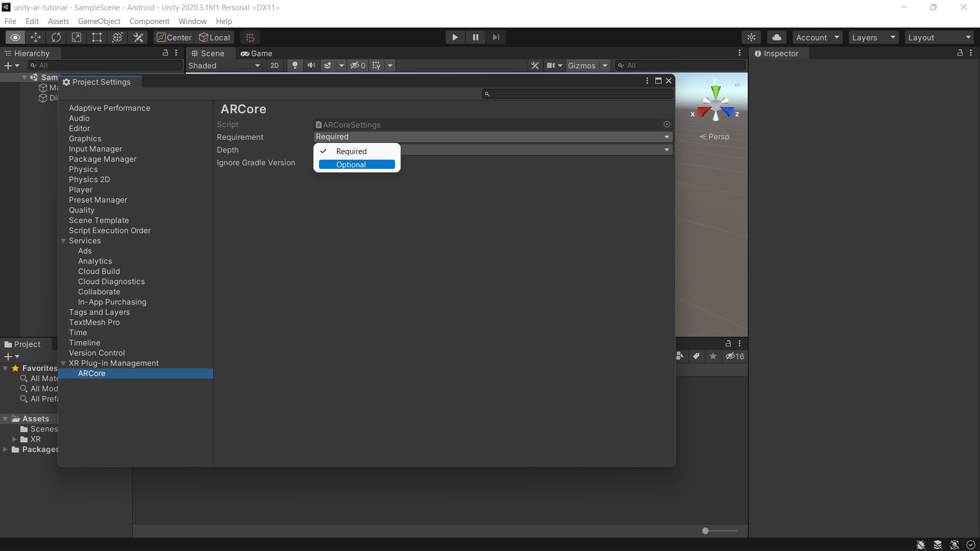This screenshot has height=551, width=980.
Task: Toggle scene audio speaker icon
Action: (x=311, y=65)
